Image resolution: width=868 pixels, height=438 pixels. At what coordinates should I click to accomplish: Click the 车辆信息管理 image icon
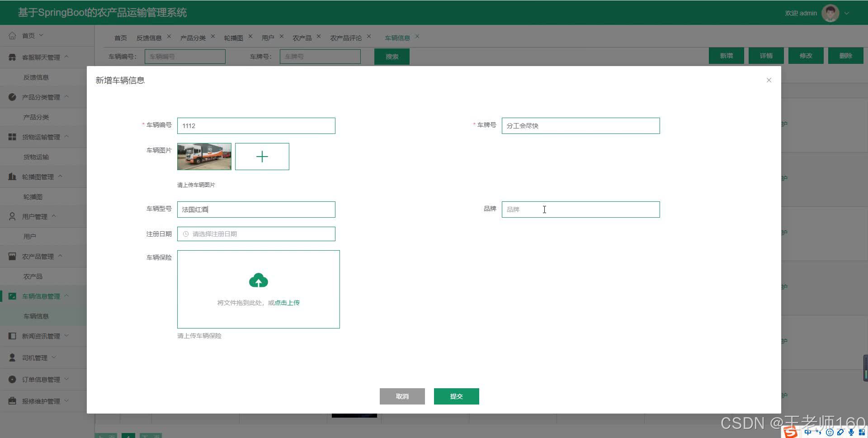point(12,296)
